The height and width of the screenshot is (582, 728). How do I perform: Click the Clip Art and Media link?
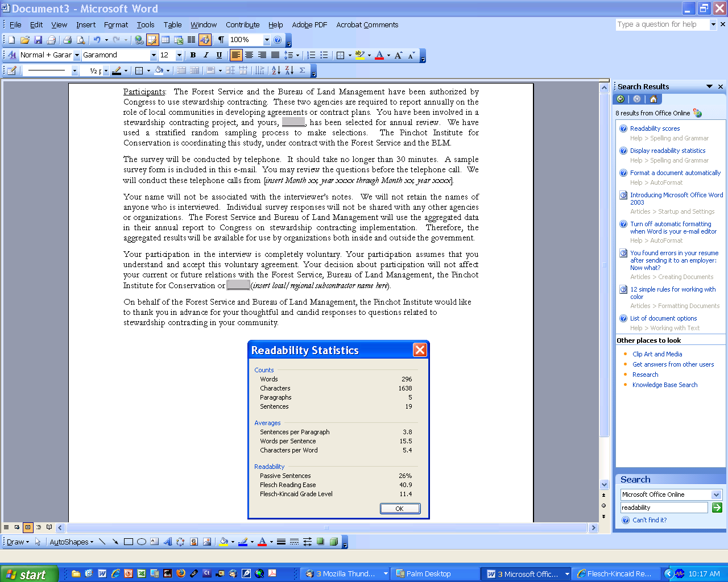(657, 354)
